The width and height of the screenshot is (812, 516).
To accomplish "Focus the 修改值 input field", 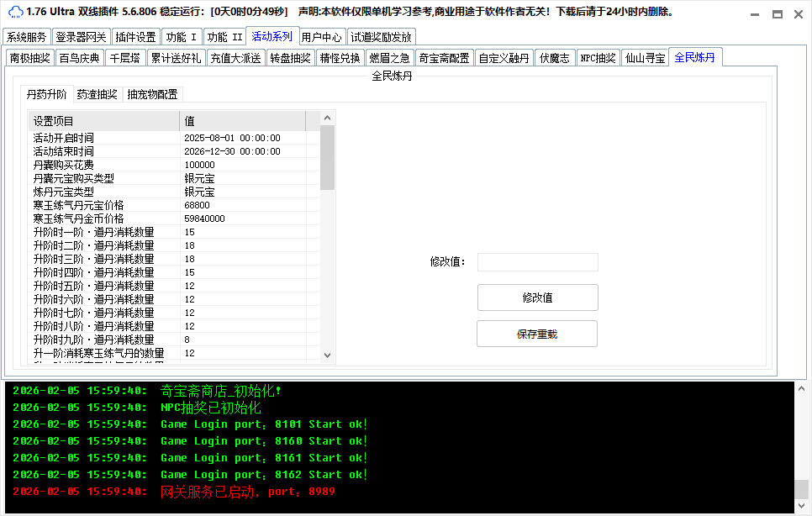I will [x=537, y=262].
